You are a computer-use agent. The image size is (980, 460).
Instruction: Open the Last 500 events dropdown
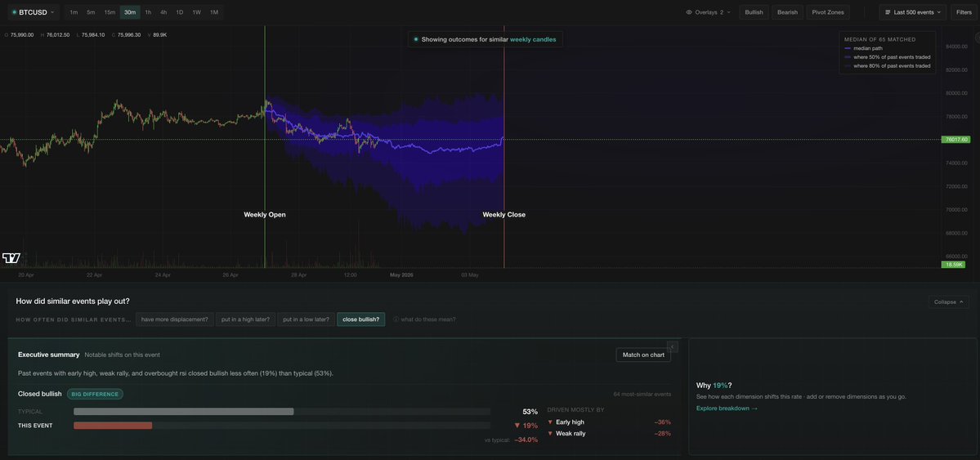[912, 12]
